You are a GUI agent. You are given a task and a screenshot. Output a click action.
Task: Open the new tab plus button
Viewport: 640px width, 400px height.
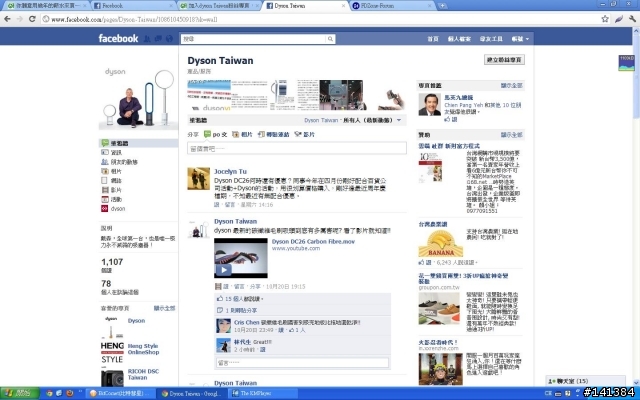(x=442, y=6)
